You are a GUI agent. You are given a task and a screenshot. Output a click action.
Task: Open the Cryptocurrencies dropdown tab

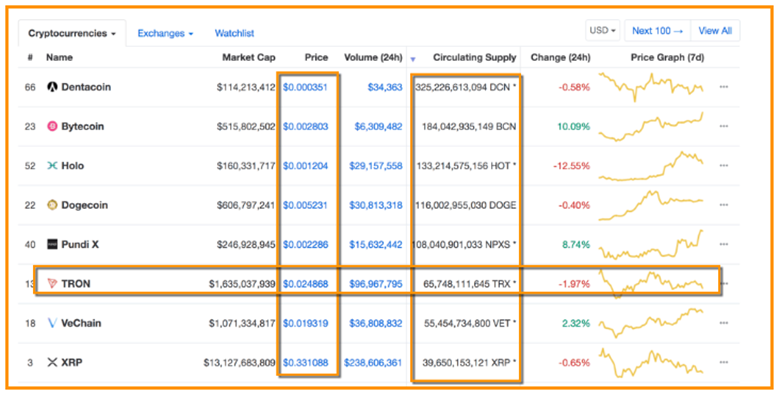72,33
